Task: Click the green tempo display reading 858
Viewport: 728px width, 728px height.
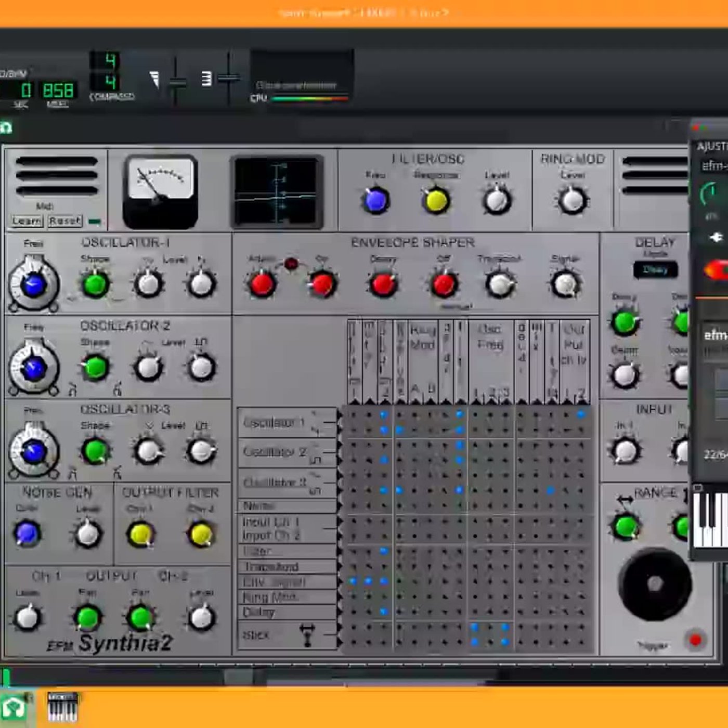Action: point(58,90)
